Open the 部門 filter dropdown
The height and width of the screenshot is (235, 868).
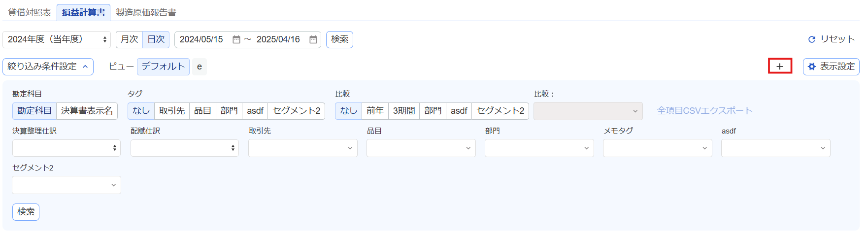(x=539, y=148)
